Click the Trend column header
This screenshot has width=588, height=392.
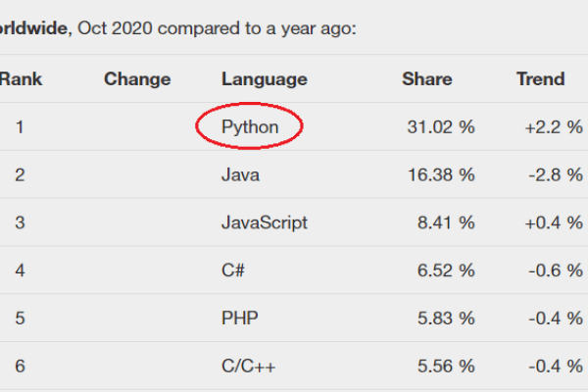point(540,79)
